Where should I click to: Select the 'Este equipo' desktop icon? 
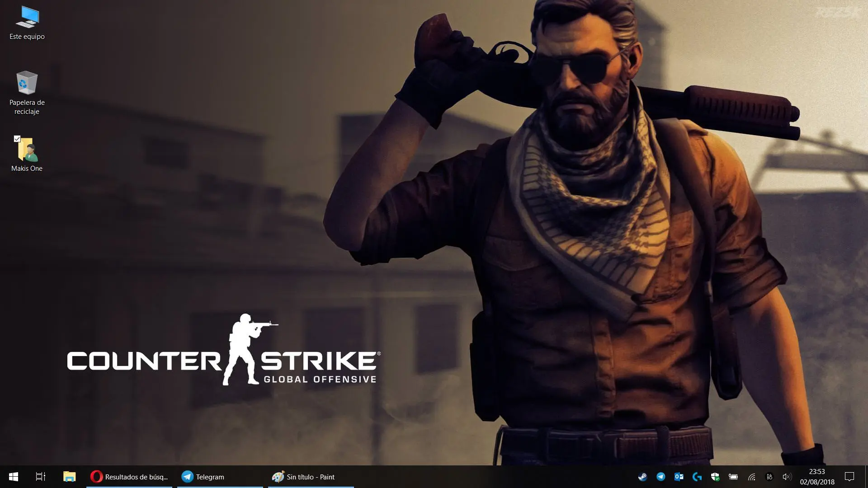pyautogui.click(x=27, y=23)
